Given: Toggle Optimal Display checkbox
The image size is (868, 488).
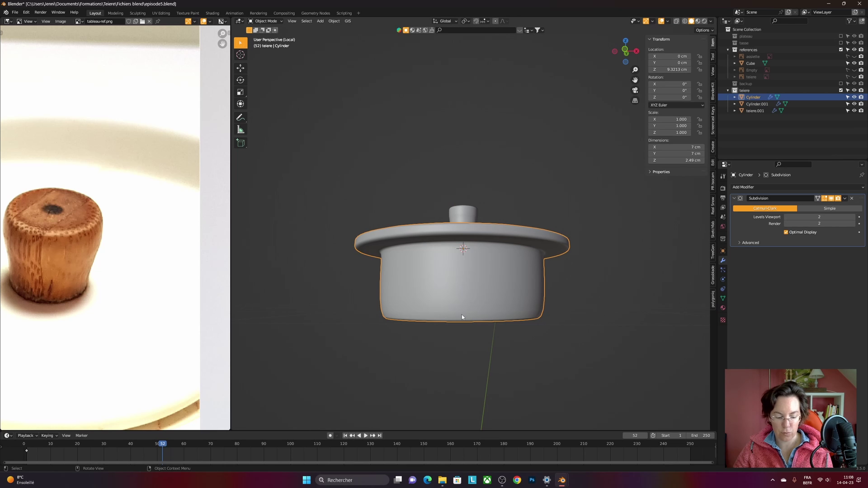Looking at the screenshot, I should point(786,232).
